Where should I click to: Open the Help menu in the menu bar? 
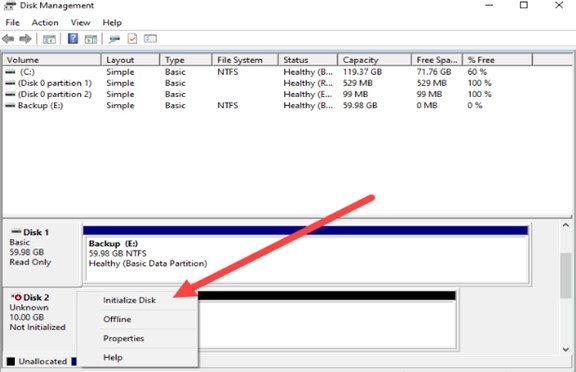112,23
